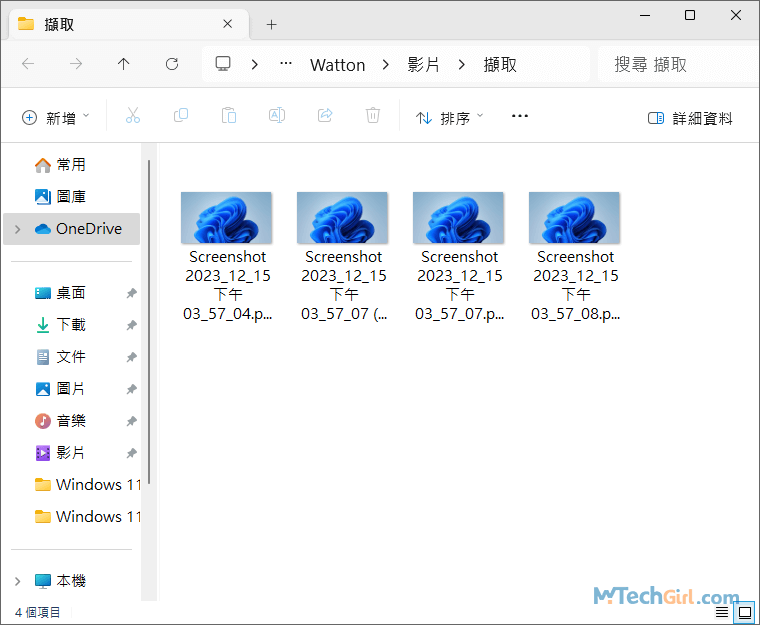
Task: Click the 搜尋 擷取 search box
Action: (675, 65)
